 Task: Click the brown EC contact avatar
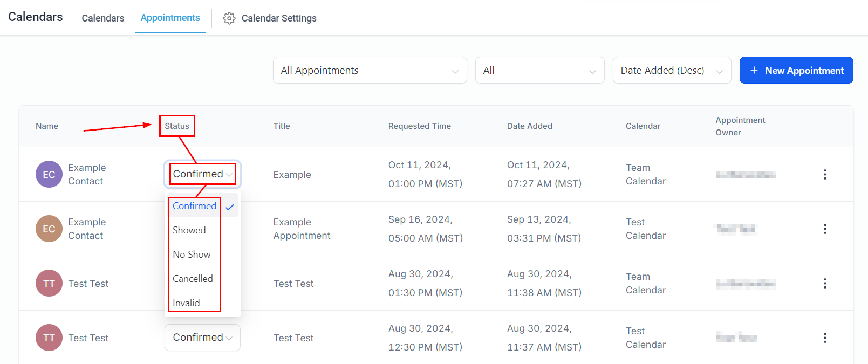(x=49, y=229)
